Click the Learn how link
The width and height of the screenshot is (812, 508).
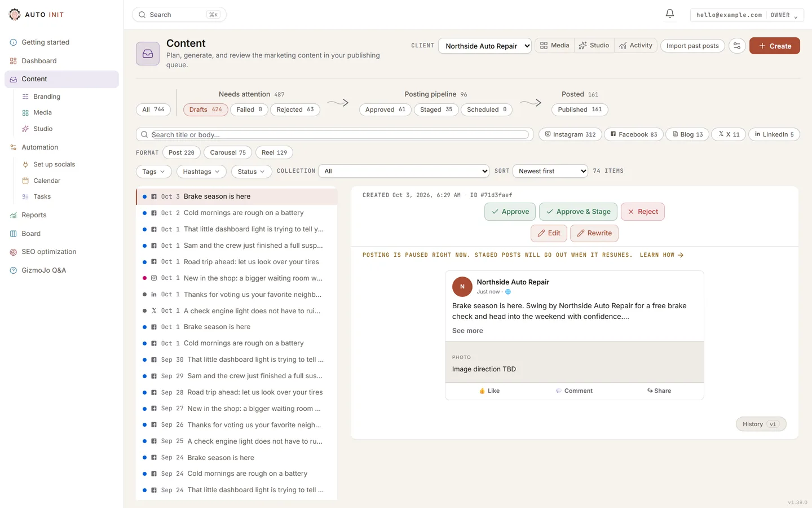pyautogui.click(x=661, y=255)
